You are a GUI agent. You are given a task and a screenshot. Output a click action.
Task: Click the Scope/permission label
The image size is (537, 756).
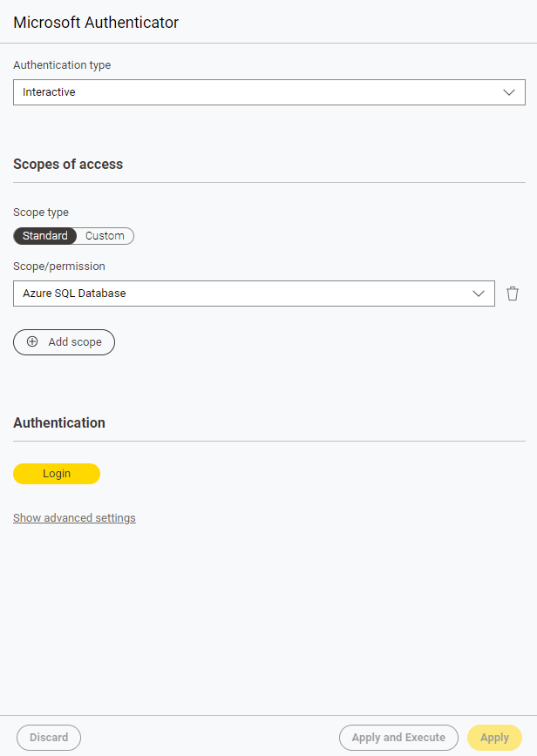point(59,267)
